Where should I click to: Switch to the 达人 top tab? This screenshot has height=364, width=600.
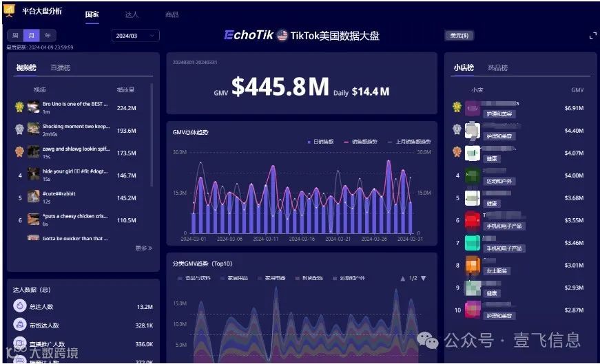132,14
